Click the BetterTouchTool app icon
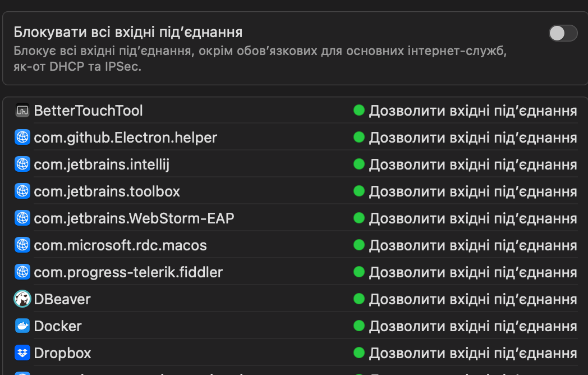Screen dimensions: 588x375 22,111
